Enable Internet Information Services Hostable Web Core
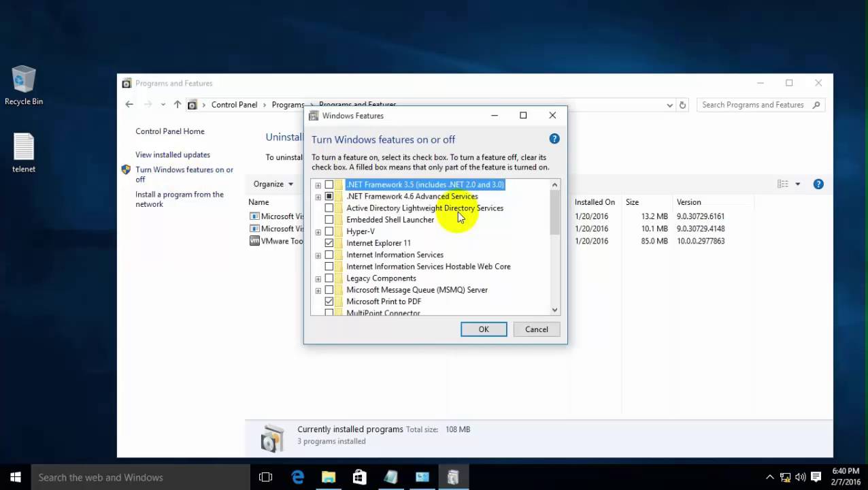This screenshot has height=490, width=868. (x=329, y=266)
